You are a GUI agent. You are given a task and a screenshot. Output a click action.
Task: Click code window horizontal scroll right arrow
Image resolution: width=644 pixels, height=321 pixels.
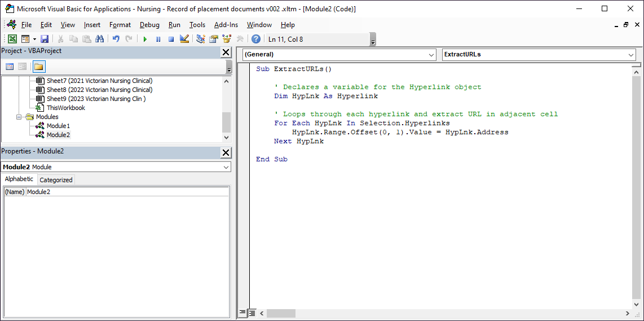(x=627, y=313)
